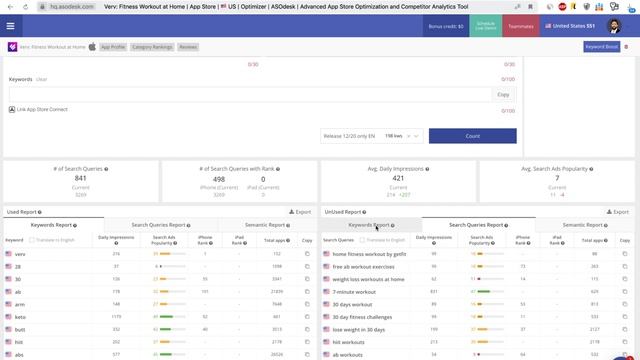The width and height of the screenshot is (640, 360).
Task: Open the user avatar menu
Action: [x=614, y=26]
